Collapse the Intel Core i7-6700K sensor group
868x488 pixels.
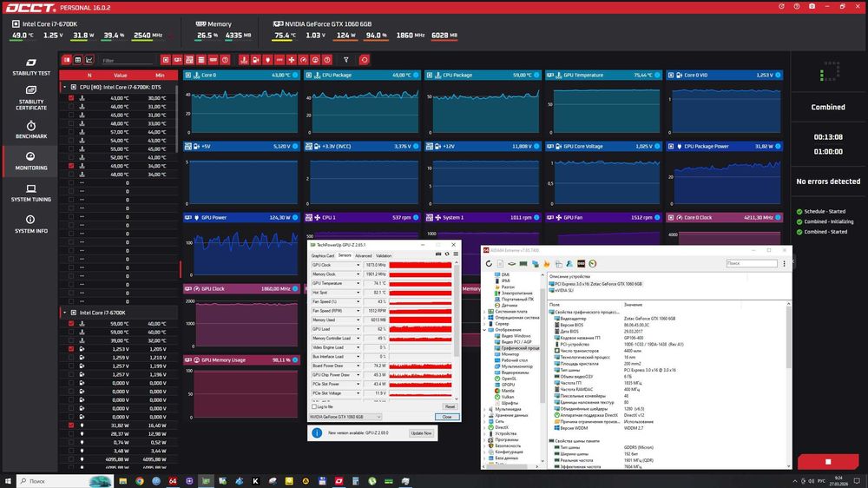(64, 313)
